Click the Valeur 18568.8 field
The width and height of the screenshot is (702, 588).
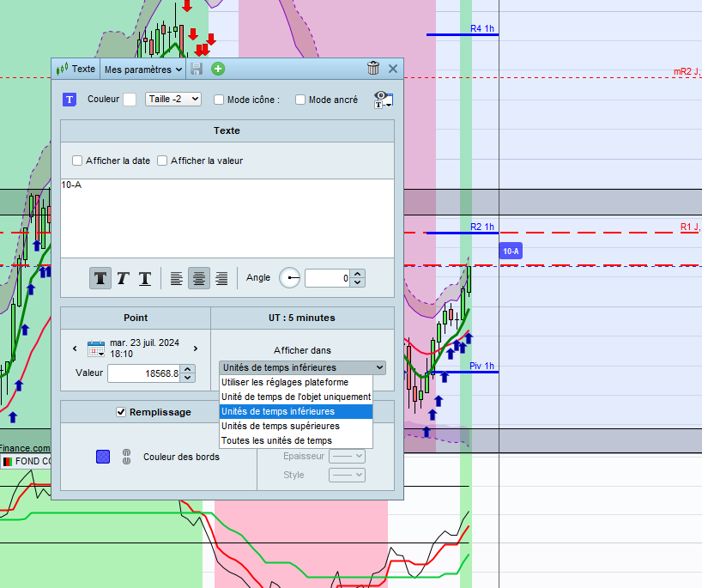(145, 373)
